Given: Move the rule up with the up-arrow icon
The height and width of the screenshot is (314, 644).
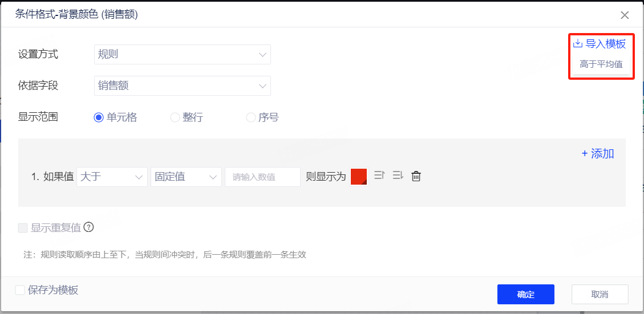Looking at the screenshot, I should [x=379, y=176].
